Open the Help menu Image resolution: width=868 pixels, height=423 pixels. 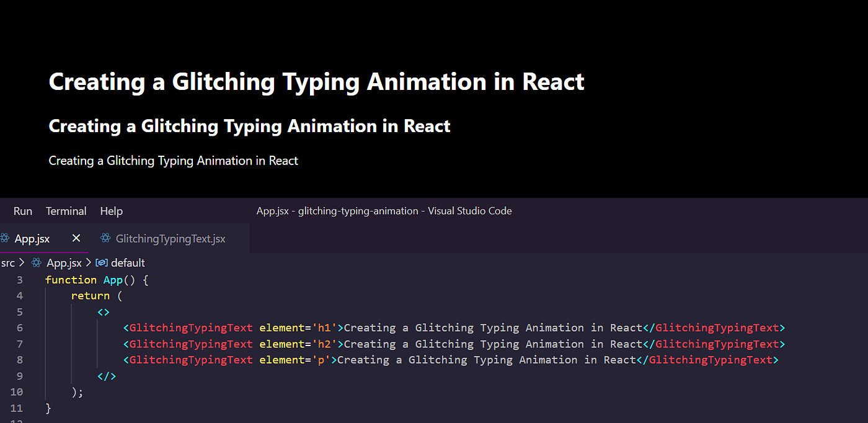111,211
